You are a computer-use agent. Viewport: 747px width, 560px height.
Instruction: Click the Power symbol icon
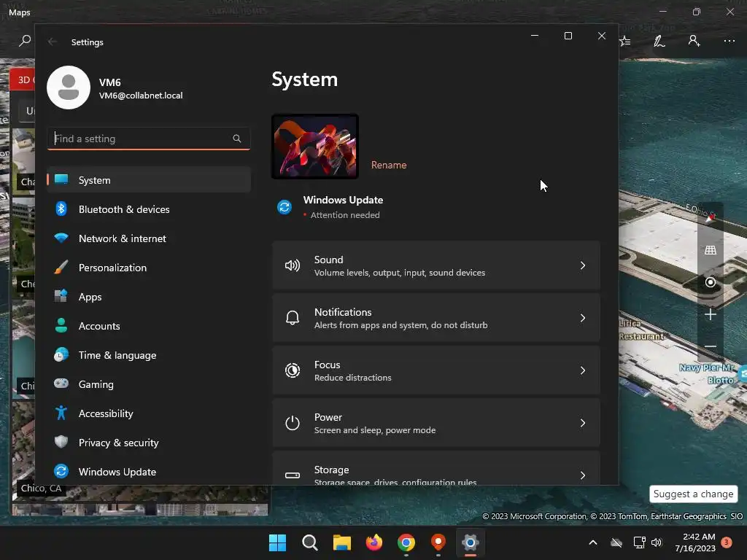(x=293, y=423)
